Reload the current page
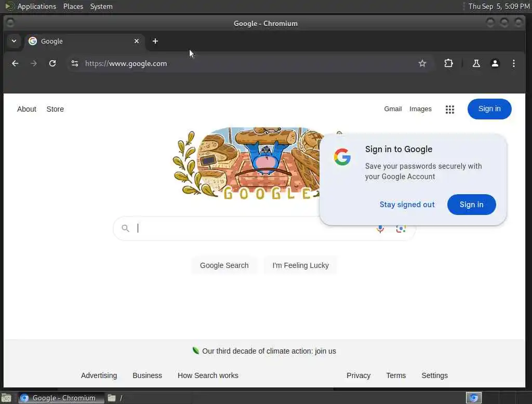Image resolution: width=532 pixels, height=404 pixels. pyautogui.click(x=52, y=63)
